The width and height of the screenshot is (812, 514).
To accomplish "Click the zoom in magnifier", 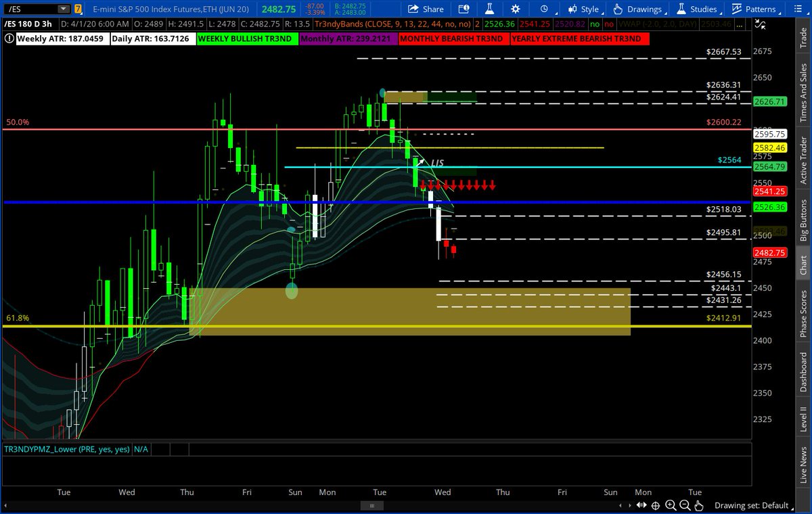I will pyautogui.click(x=670, y=505).
